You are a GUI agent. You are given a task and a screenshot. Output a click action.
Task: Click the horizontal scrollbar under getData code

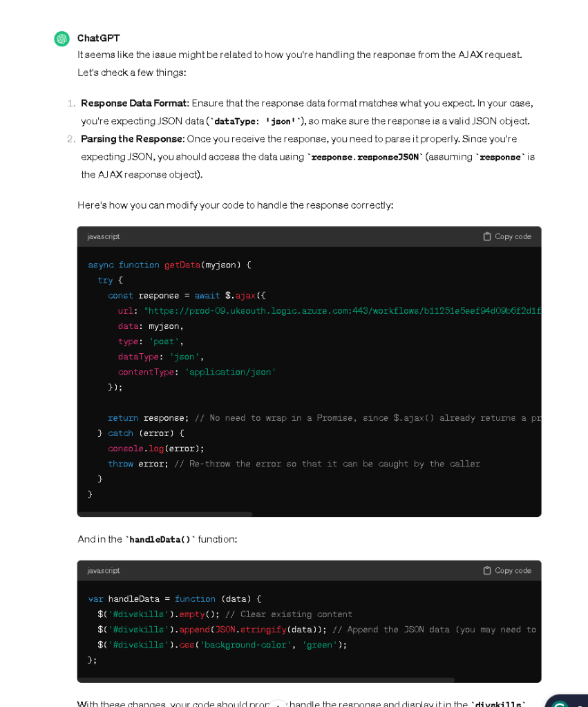tap(165, 514)
